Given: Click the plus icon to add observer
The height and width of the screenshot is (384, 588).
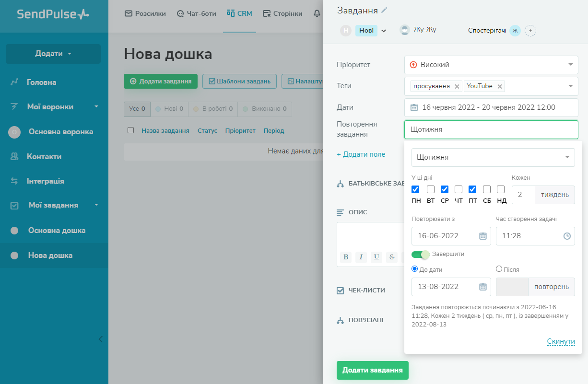Looking at the screenshot, I should (530, 31).
